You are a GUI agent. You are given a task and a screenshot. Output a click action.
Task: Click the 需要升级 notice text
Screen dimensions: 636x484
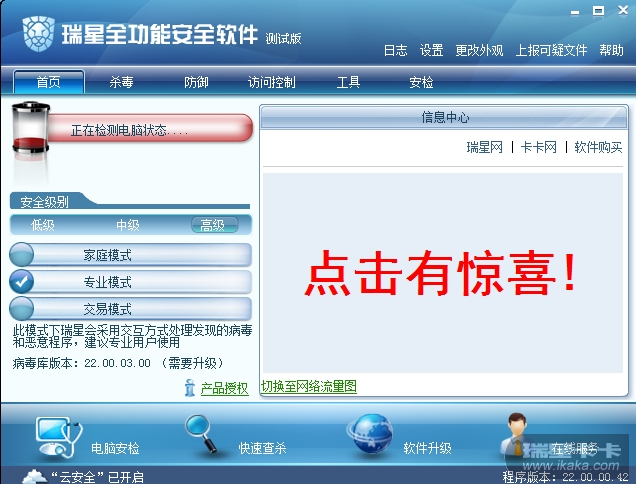[x=193, y=363]
